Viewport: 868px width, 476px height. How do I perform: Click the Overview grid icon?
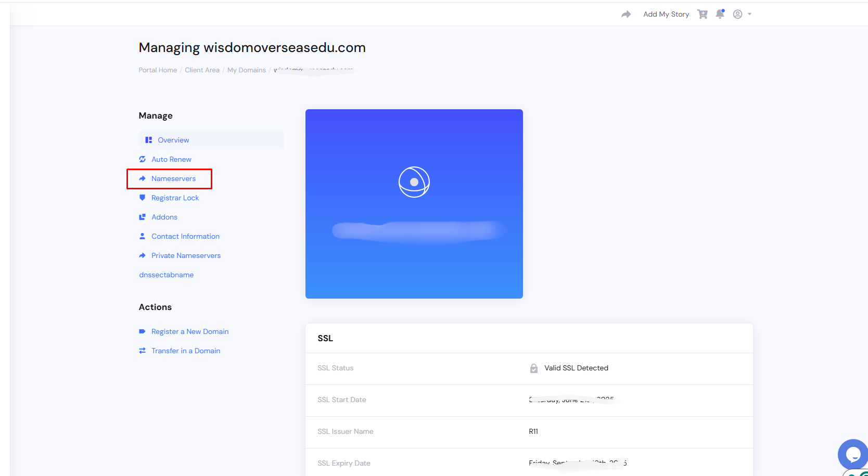pos(149,140)
